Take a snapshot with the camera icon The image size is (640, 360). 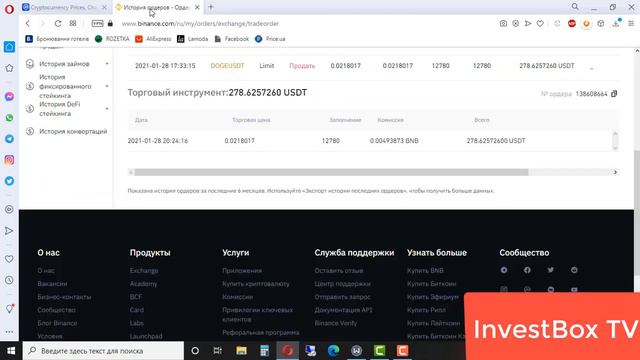click(x=503, y=24)
